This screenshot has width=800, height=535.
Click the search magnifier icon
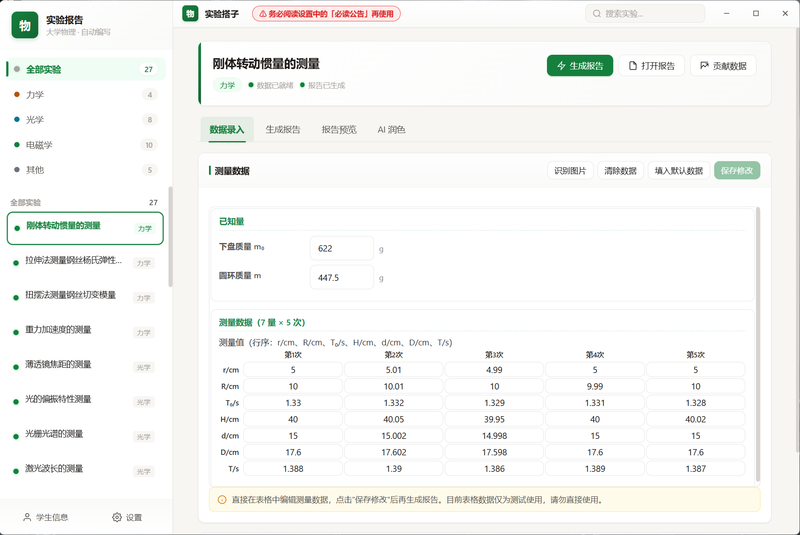(x=596, y=14)
